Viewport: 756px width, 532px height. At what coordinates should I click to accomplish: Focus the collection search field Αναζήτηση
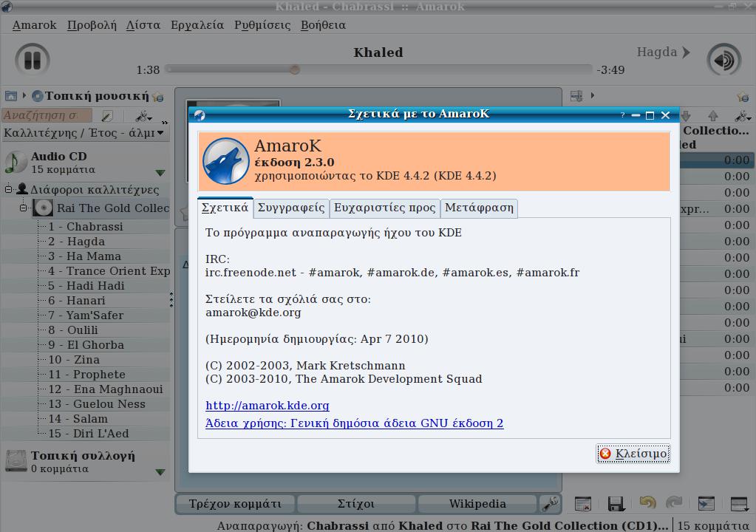click(47, 115)
